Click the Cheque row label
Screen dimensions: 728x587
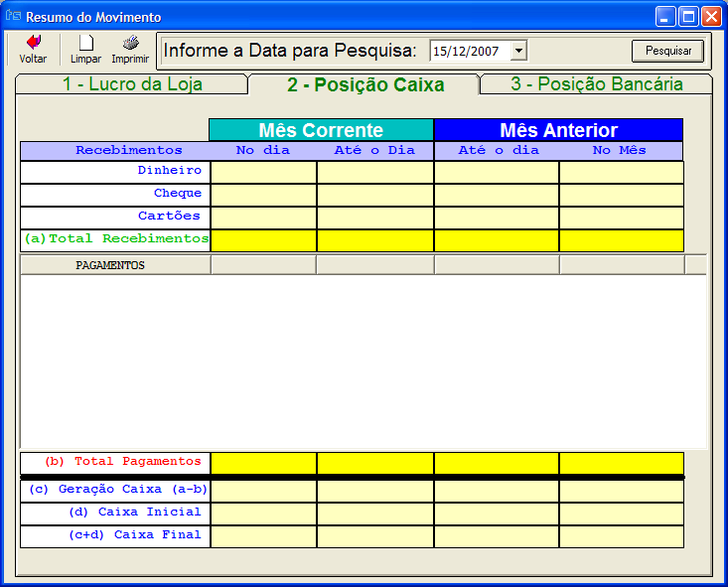[x=178, y=194]
